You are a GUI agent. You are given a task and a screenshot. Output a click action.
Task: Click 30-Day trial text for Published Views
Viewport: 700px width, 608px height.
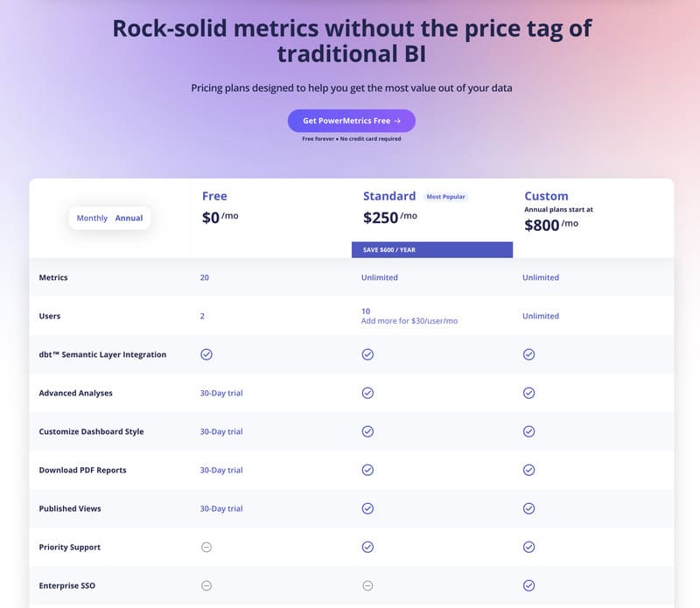click(x=221, y=508)
